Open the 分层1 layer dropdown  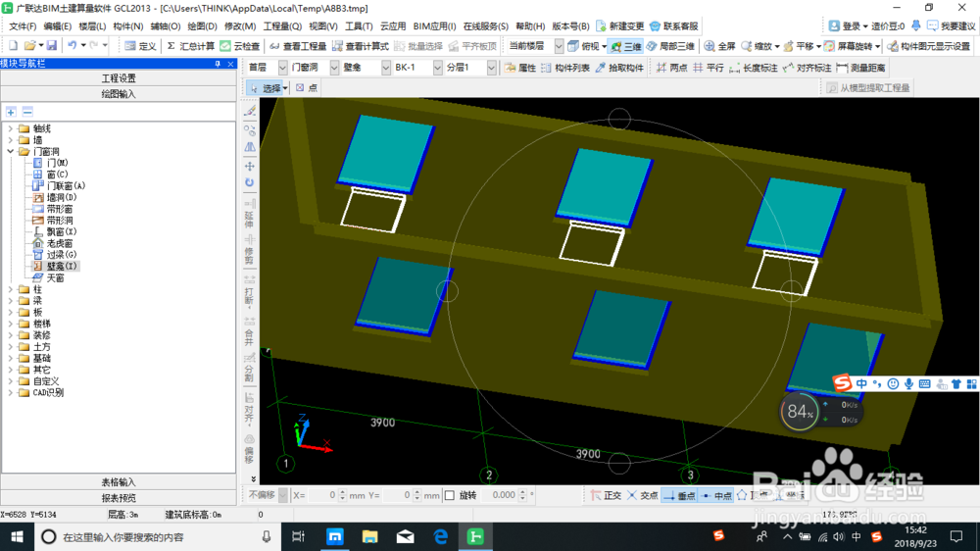492,68
